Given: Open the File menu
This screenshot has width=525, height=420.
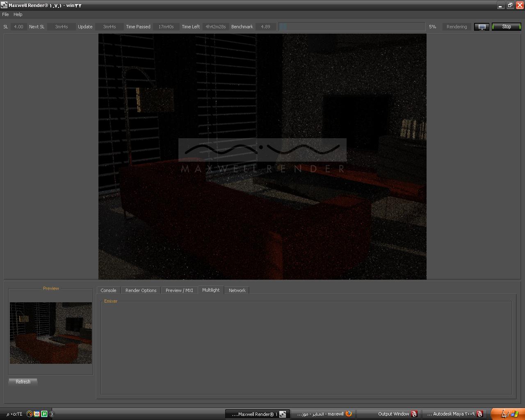Looking at the screenshot, I should 5,14.
